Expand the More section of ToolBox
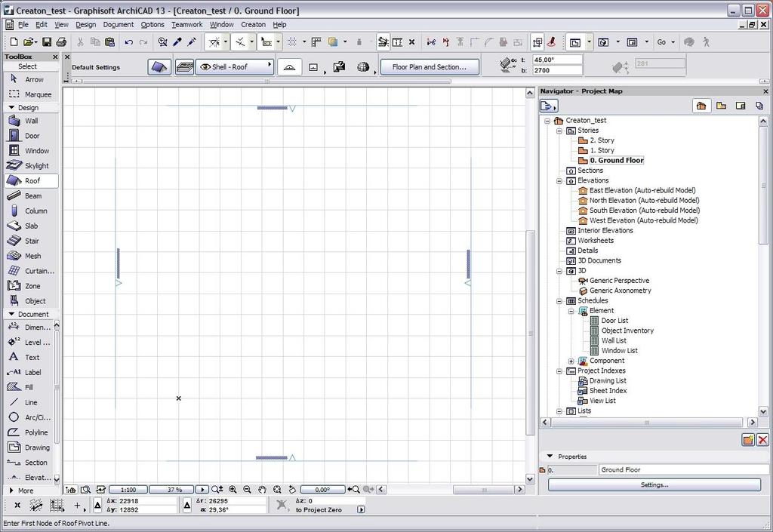The width and height of the screenshot is (773, 532). [11, 490]
